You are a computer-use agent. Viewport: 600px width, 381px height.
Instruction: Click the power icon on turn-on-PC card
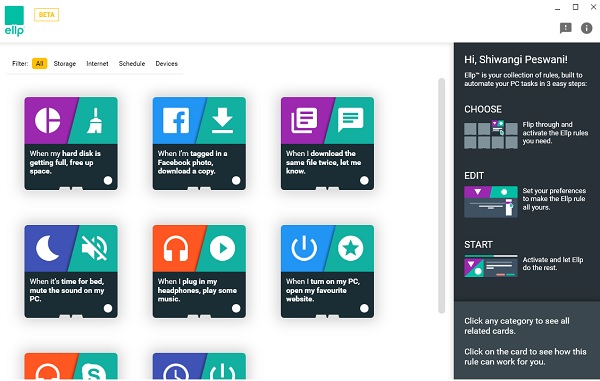[x=304, y=248]
